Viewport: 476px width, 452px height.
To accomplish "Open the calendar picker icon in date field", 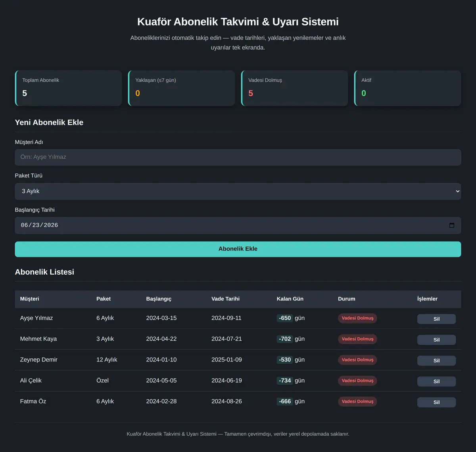I will click(451, 225).
